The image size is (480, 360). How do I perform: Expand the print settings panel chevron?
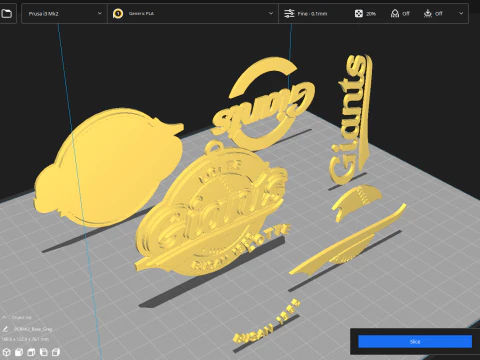tap(461, 14)
